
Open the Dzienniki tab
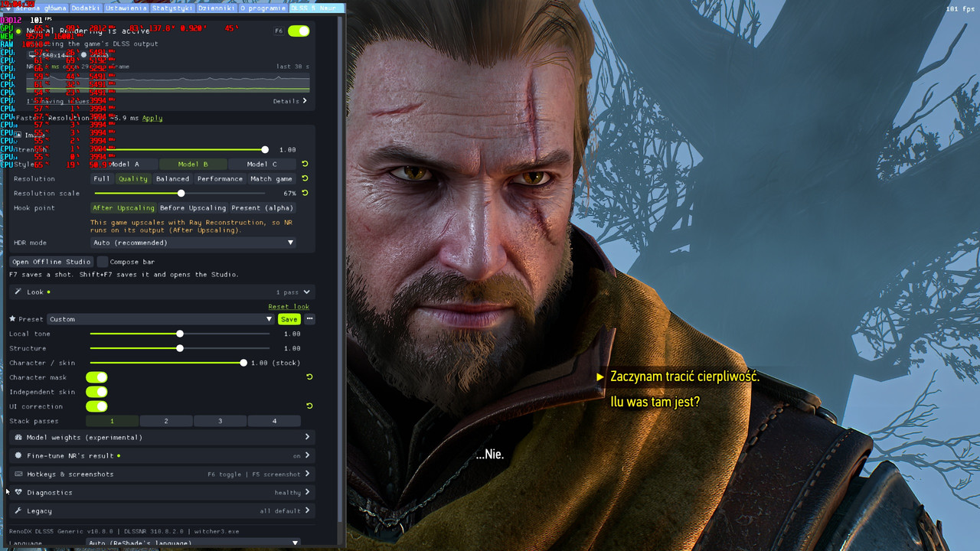pyautogui.click(x=217, y=8)
